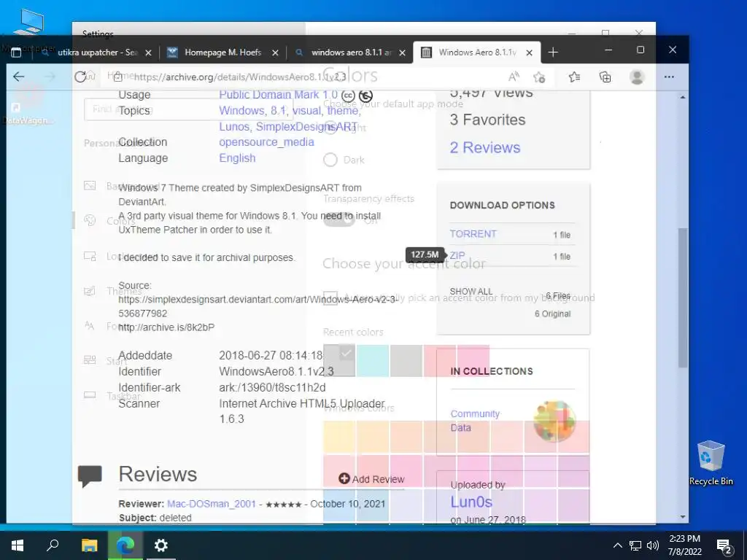This screenshot has width=747, height=560.
Task: Switch to windows aero 8.1.1 search tab
Action: [351, 52]
